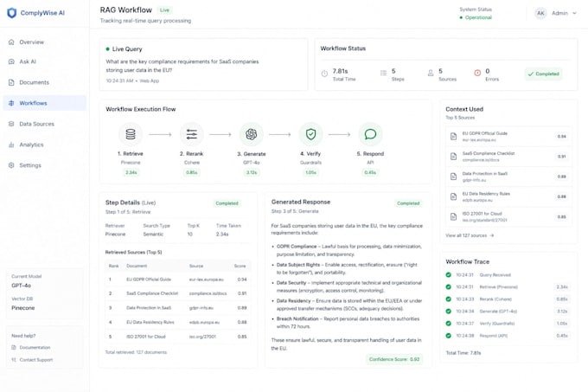Click the Completed badge in Workflow Status

tap(543, 74)
